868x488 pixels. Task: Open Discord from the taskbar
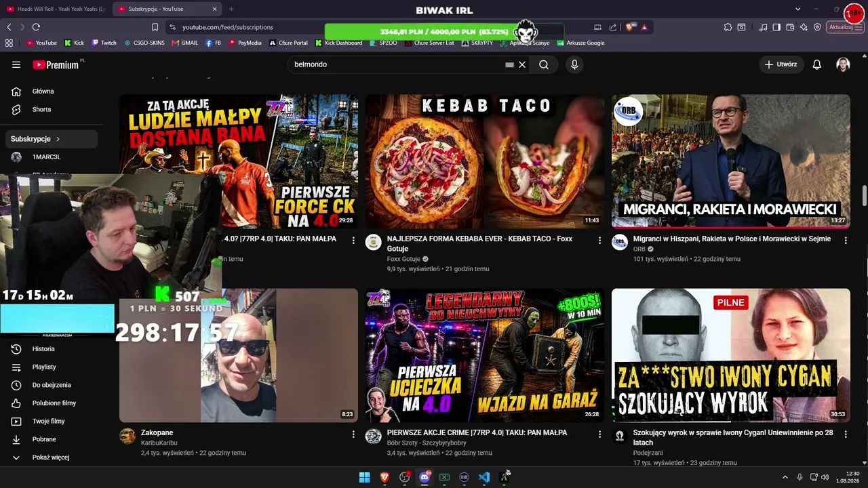[425, 477]
